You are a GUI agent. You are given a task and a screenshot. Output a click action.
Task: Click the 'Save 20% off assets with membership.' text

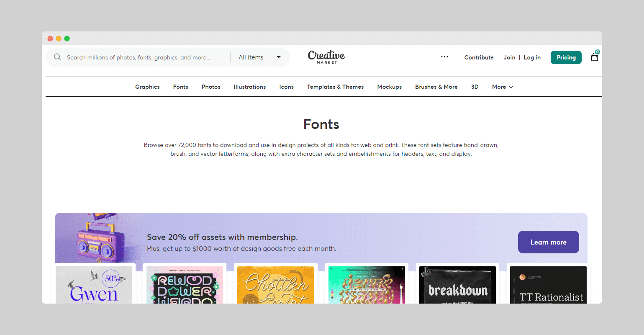tap(222, 237)
